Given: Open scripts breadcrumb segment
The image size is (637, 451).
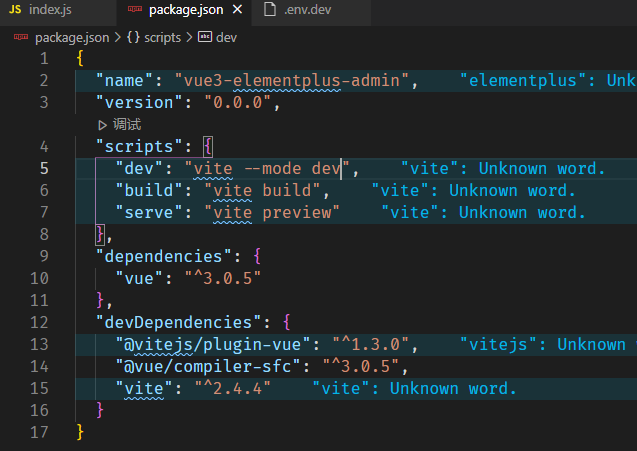Looking at the screenshot, I should pos(162,38).
